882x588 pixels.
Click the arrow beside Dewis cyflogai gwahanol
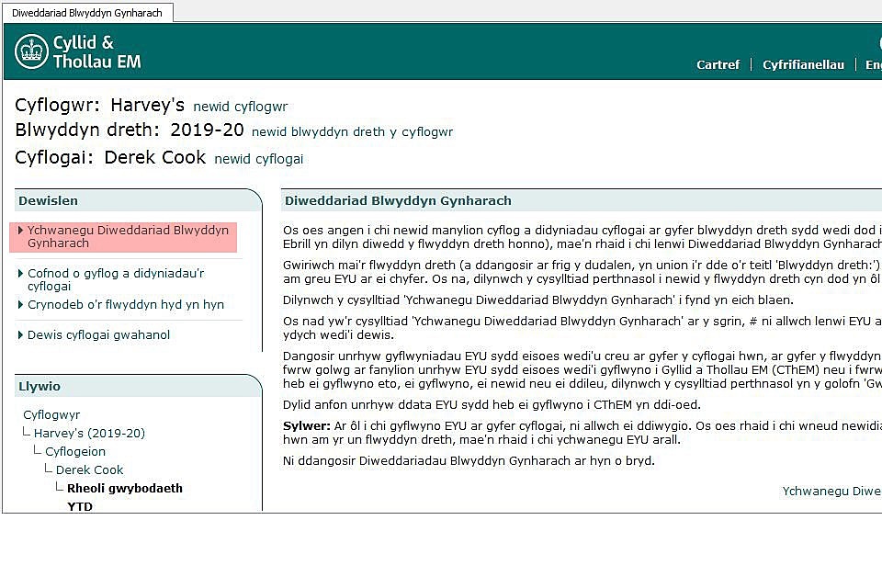click(x=21, y=335)
